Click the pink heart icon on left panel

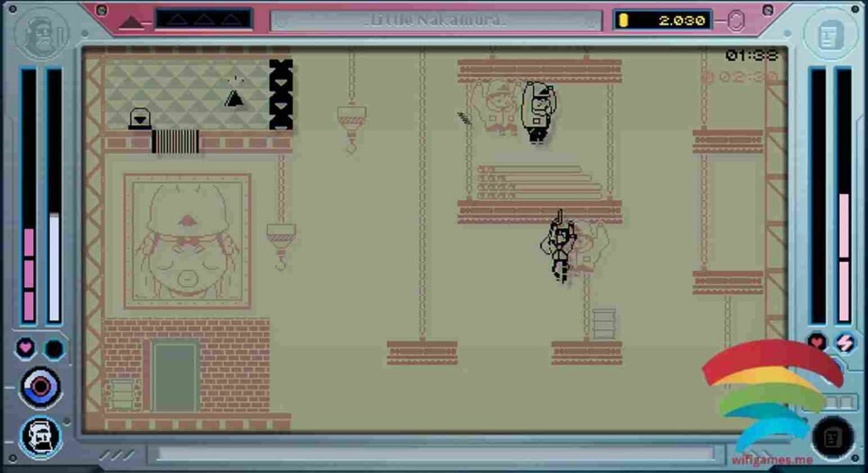[25, 348]
